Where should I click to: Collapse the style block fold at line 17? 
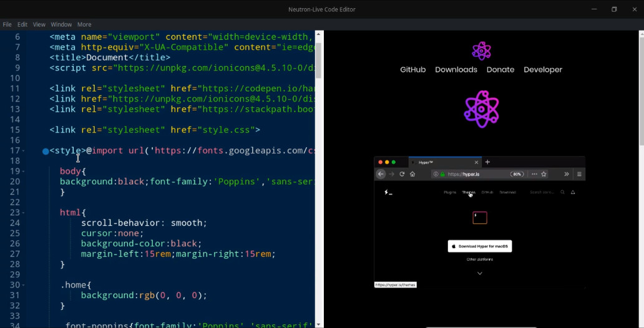[24, 151]
